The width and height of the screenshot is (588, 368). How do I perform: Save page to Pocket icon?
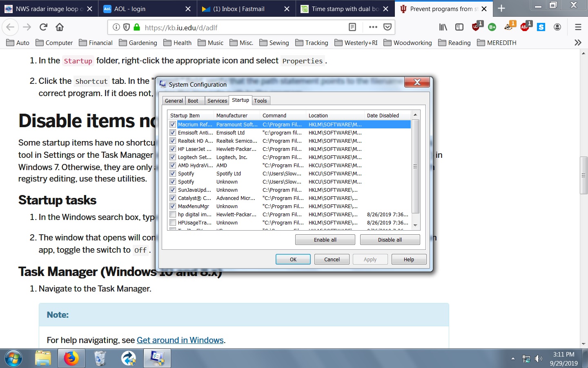pos(388,27)
